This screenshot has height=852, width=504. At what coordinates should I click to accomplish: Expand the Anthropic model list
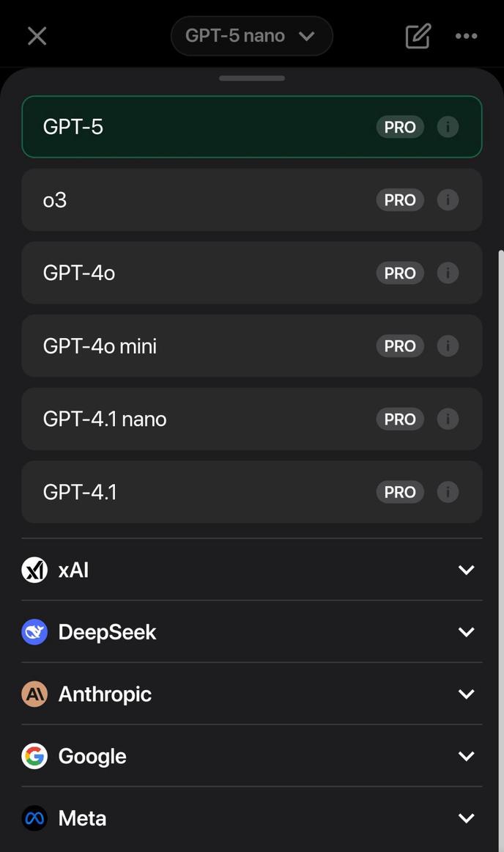465,692
